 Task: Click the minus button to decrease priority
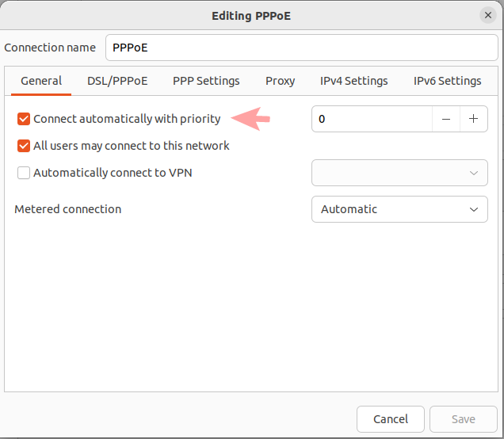446,119
